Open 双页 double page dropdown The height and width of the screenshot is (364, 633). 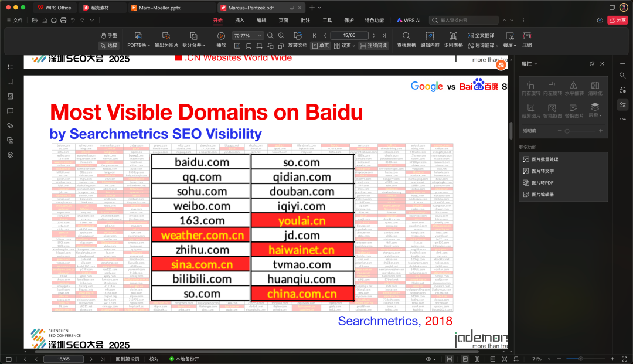pyautogui.click(x=345, y=46)
